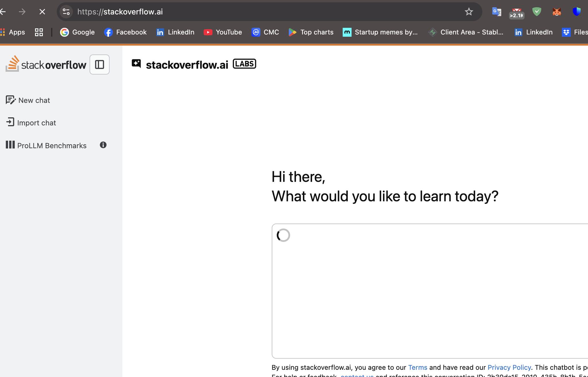Bookmark this page with the star icon
Viewport: 588px width, 377px height.
(469, 12)
